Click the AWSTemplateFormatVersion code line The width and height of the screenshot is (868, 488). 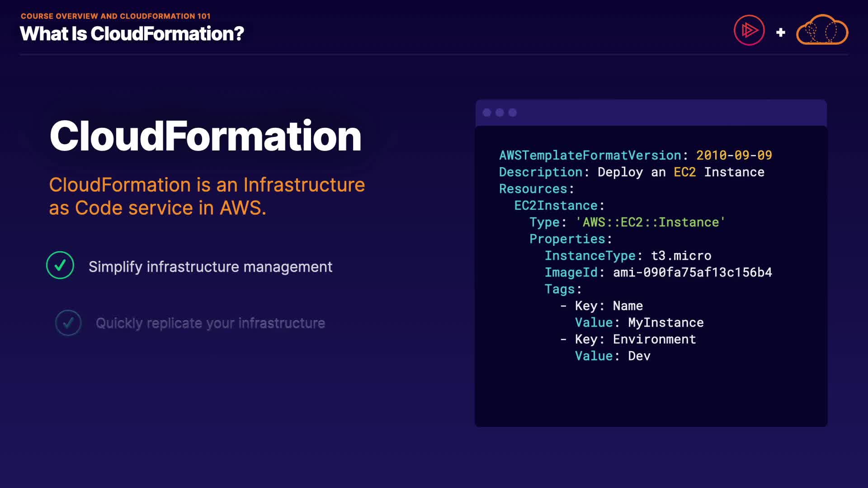click(x=635, y=155)
